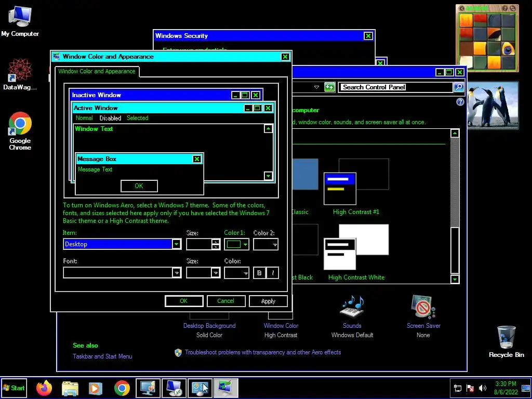This screenshot has width=532, height=399.
Task: Click the item Size spinner arrows
Action: (216, 244)
